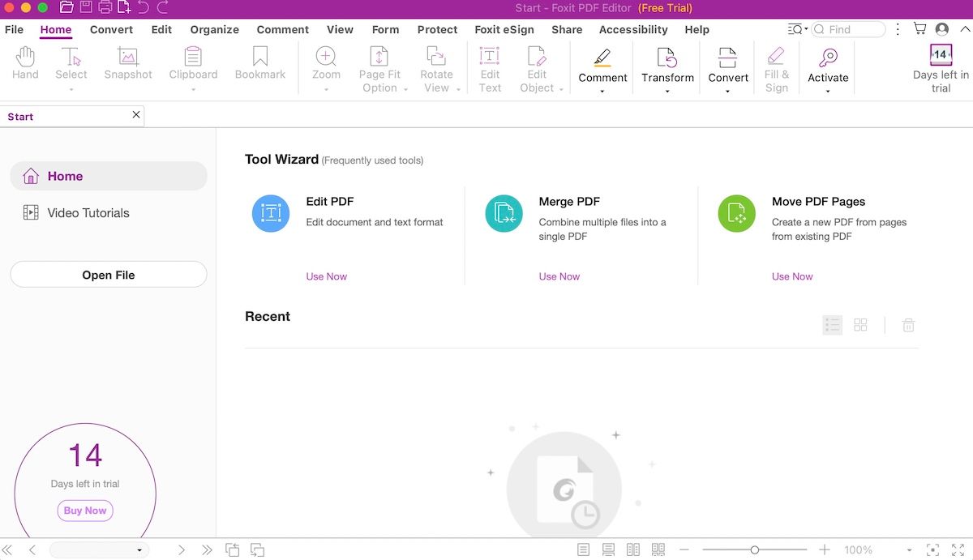Open the Convert ribbon button dropdown

[728, 92]
